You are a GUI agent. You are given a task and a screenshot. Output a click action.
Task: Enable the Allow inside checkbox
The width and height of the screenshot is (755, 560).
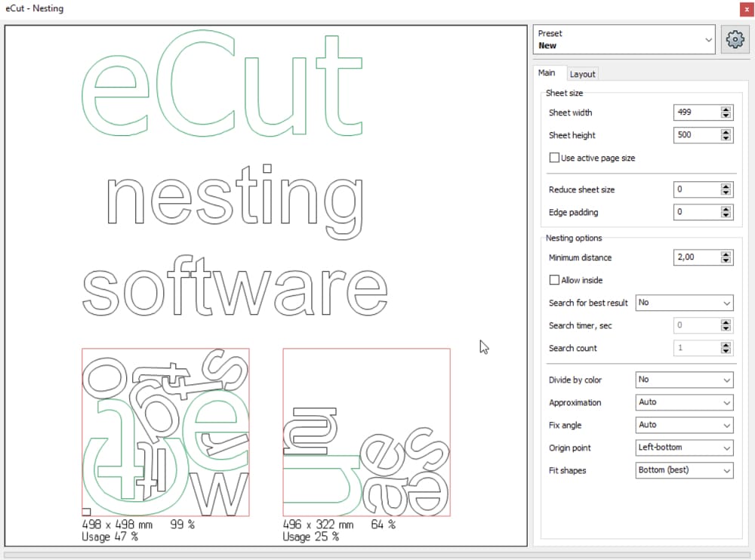pos(555,280)
